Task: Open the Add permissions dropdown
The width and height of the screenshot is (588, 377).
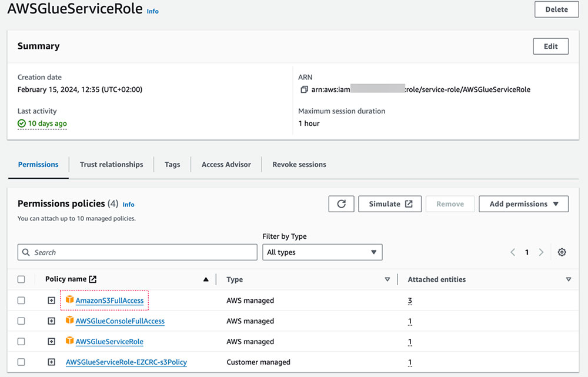Action: click(x=523, y=203)
